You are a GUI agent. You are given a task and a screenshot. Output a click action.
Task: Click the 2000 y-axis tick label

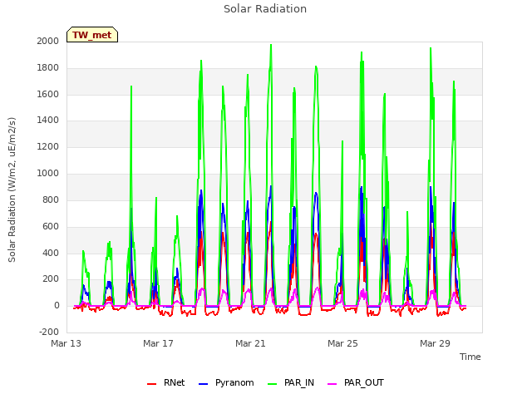[x=48, y=41]
